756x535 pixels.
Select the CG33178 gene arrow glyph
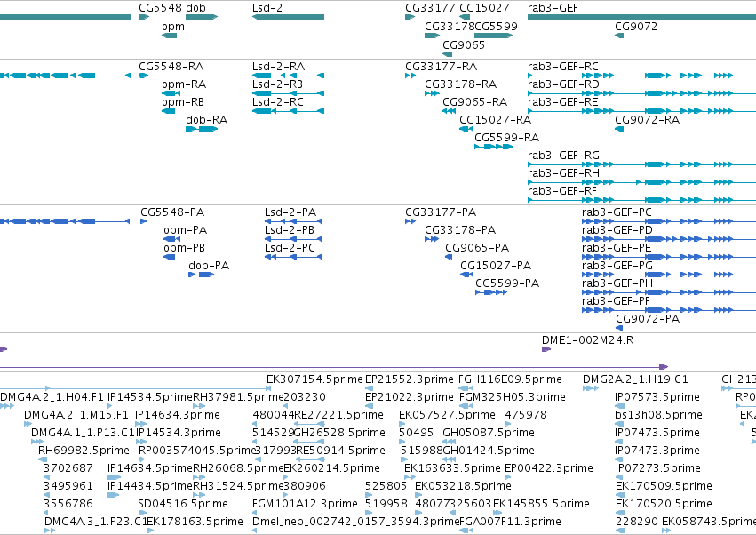pyautogui.click(x=432, y=36)
